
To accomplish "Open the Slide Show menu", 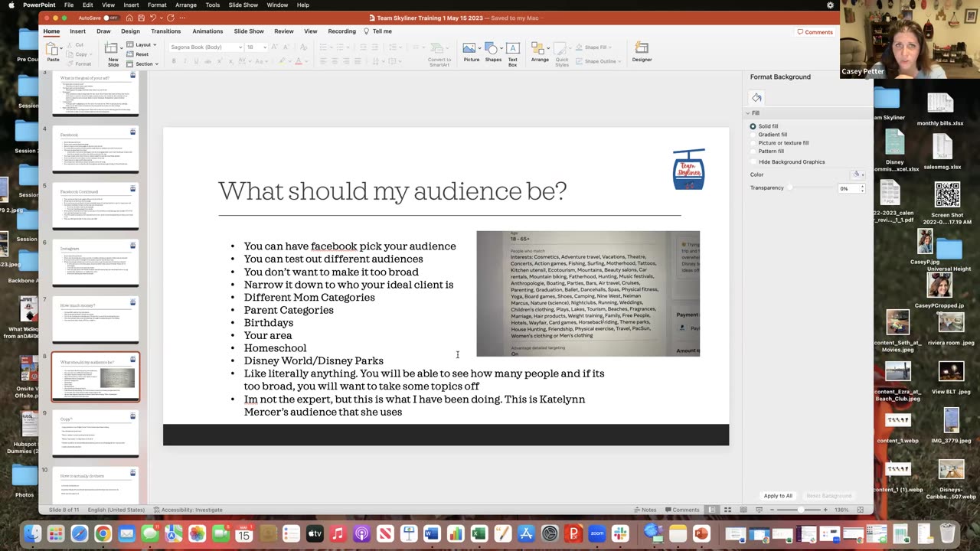I will tap(243, 5).
